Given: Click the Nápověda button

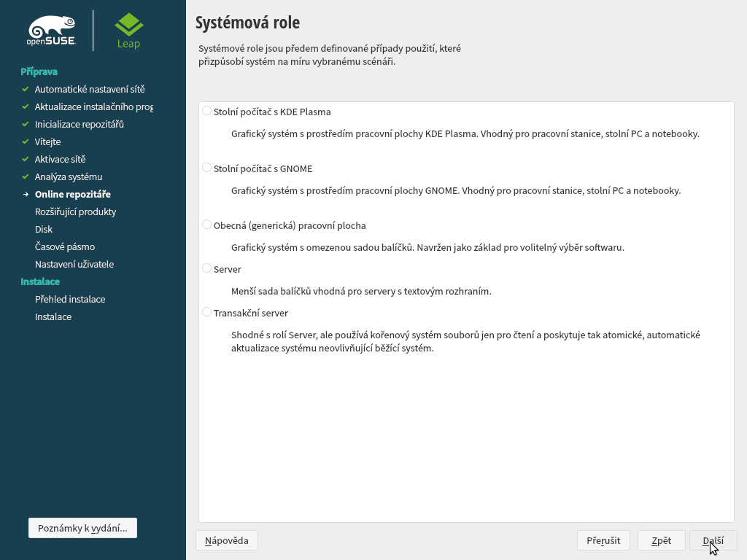Looking at the screenshot, I should click(x=226, y=540).
